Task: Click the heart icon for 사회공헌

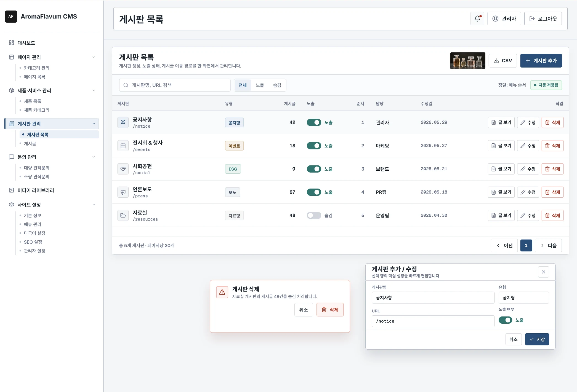Action: (123, 169)
